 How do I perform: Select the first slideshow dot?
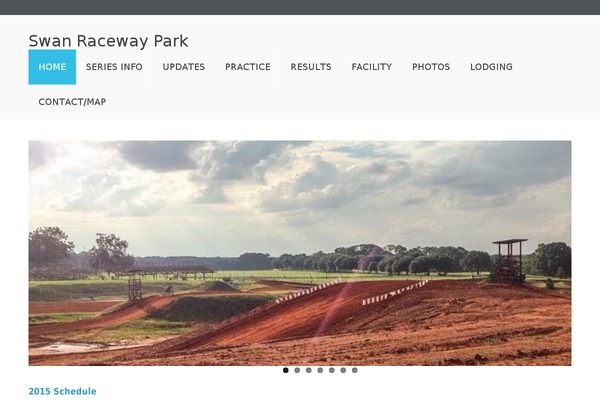click(285, 370)
